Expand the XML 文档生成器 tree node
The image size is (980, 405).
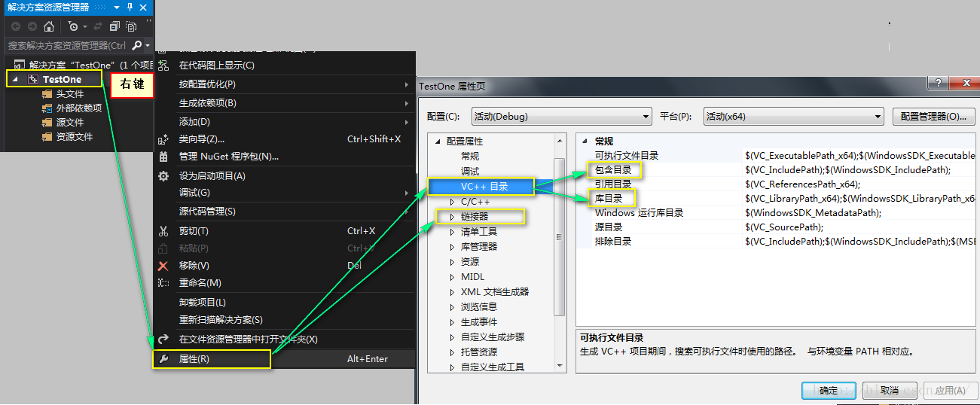(x=452, y=292)
